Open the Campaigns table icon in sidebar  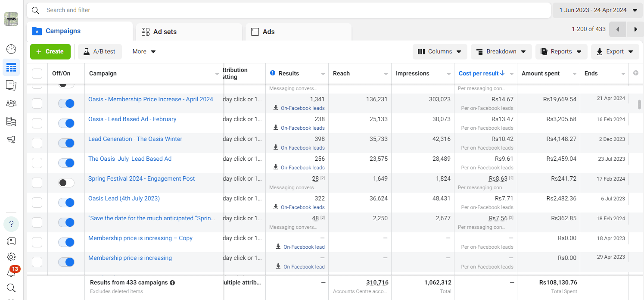11,67
